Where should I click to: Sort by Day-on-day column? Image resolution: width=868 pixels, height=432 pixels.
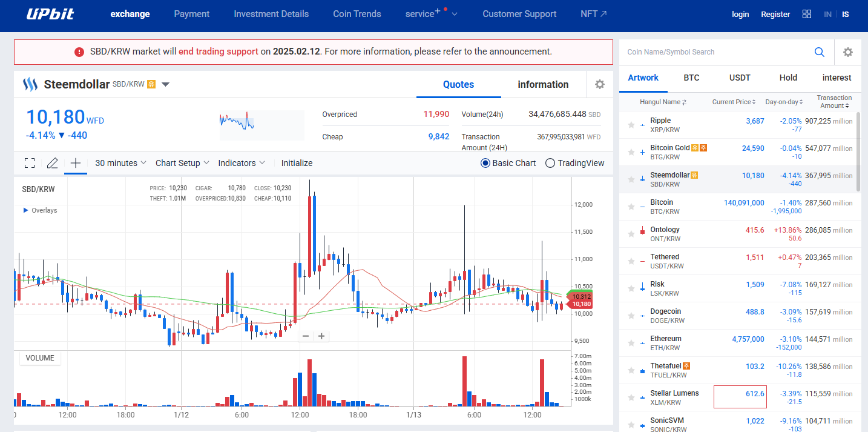coord(784,102)
